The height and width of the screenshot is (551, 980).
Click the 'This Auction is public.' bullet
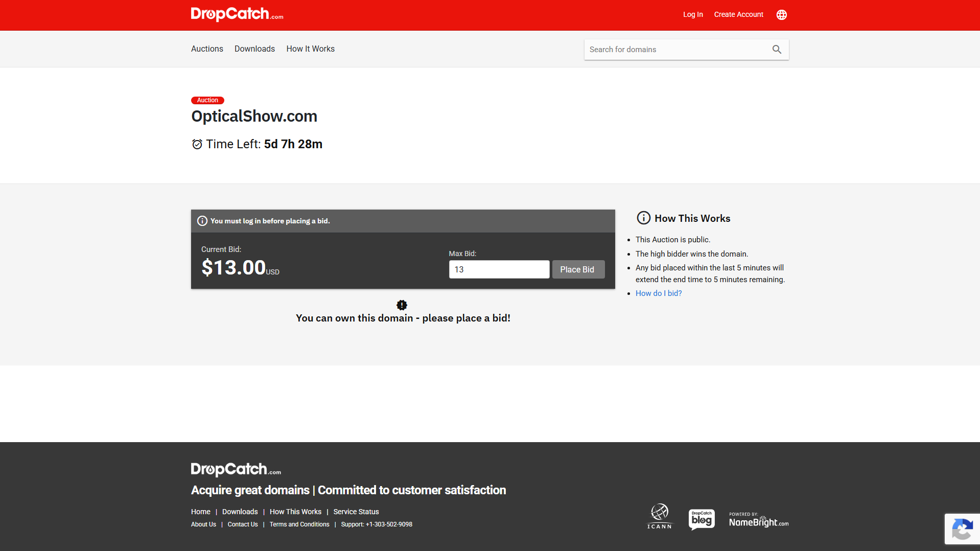[673, 240]
